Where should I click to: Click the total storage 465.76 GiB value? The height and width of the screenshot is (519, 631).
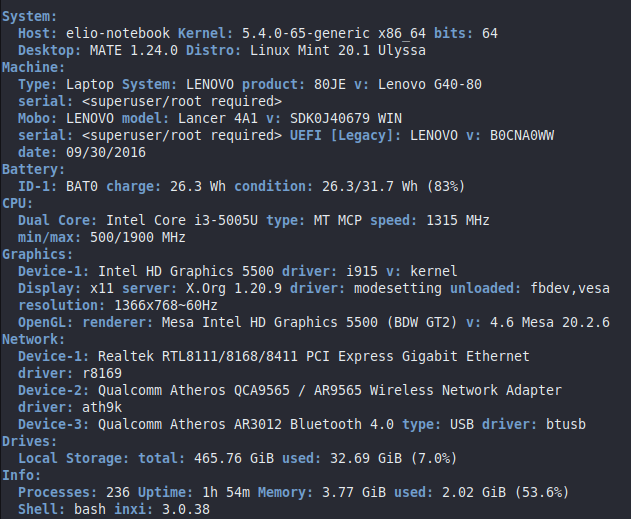[x=222, y=457]
